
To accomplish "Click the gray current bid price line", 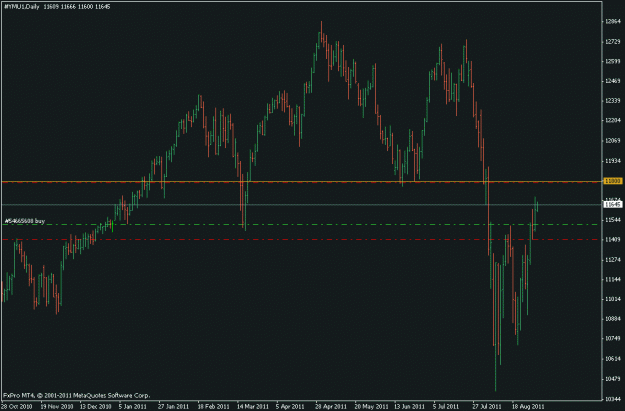I will pos(302,205).
